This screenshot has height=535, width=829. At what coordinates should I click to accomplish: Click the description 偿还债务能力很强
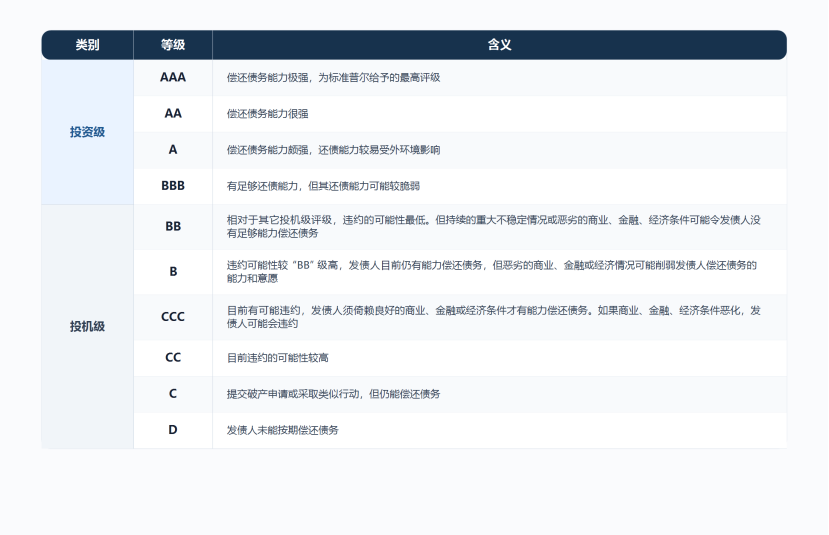268,114
